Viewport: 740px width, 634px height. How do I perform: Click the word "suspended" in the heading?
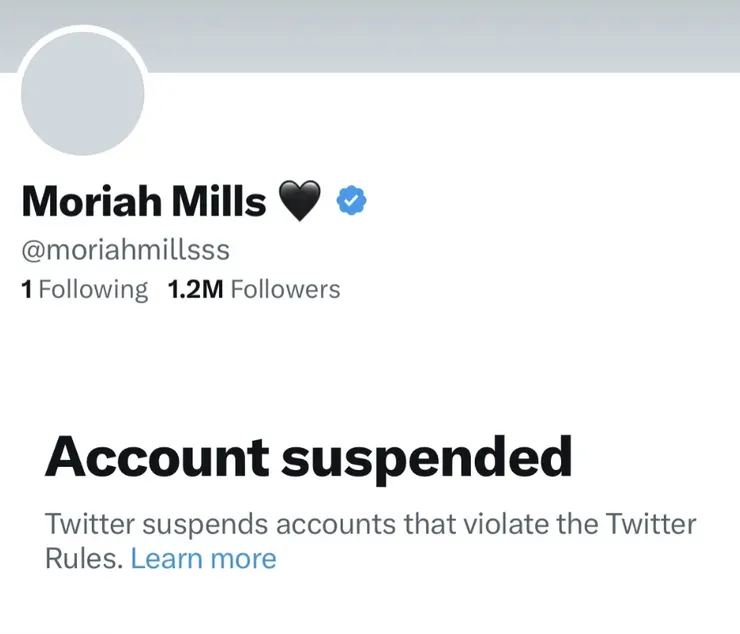pos(426,458)
